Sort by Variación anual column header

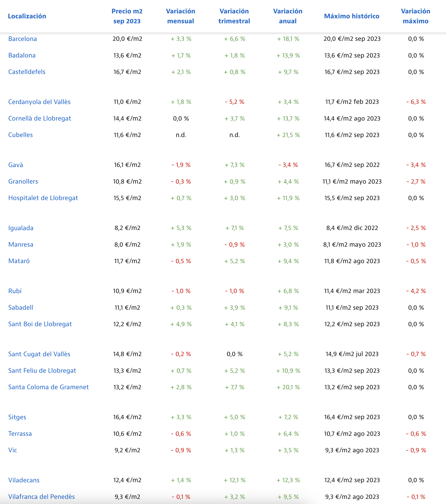(288, 16)
